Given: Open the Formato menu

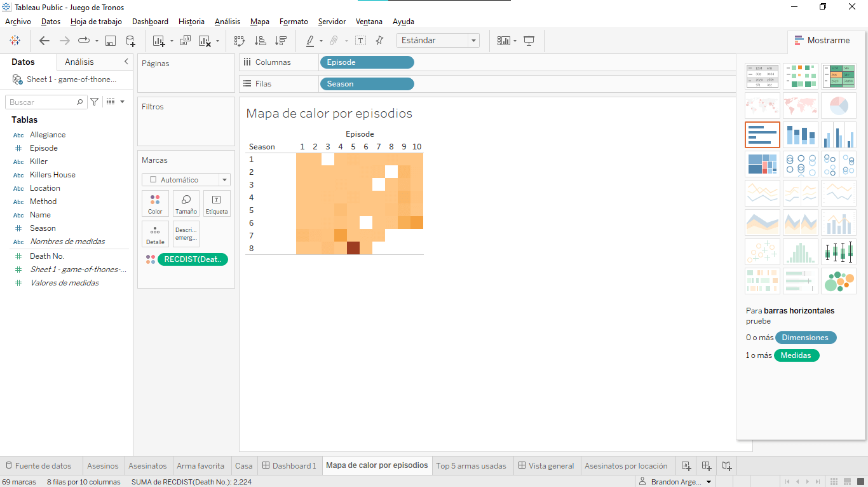Looking at the screenshot, I should pyautogui.click(x=294, y=22).
